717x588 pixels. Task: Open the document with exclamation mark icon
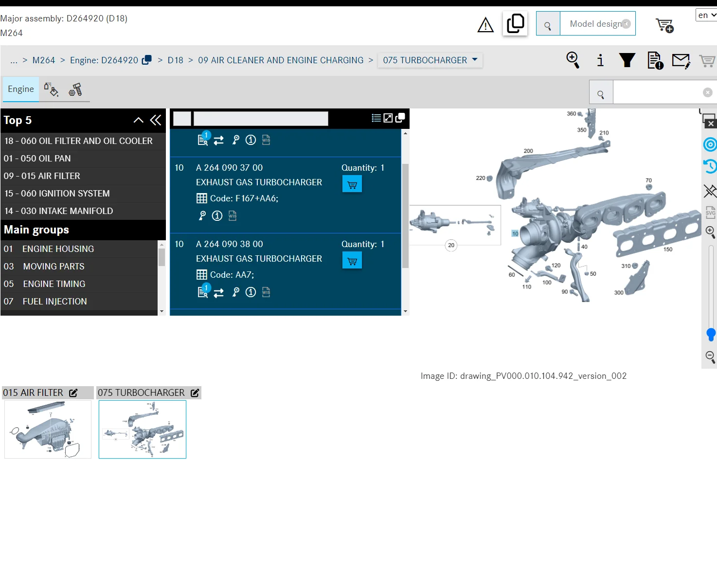click(655, 60)
